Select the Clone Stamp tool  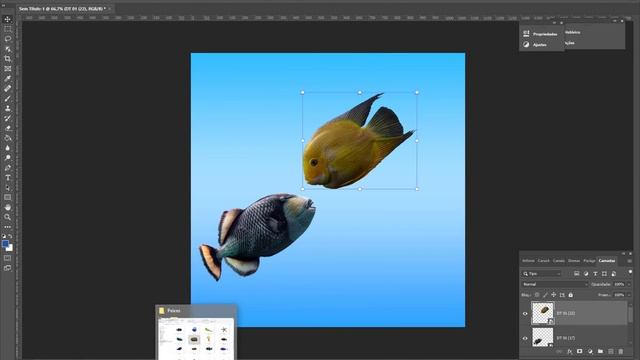click(7, 108)
